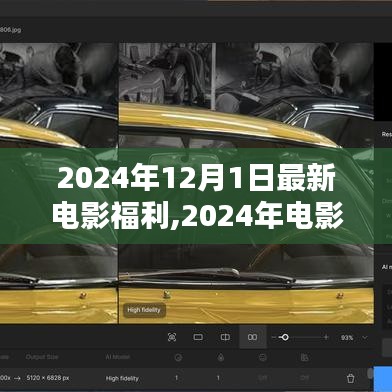Screen dimensions: 392x392
Task: Click the second value 1 in row
Action: pos(218,378)
